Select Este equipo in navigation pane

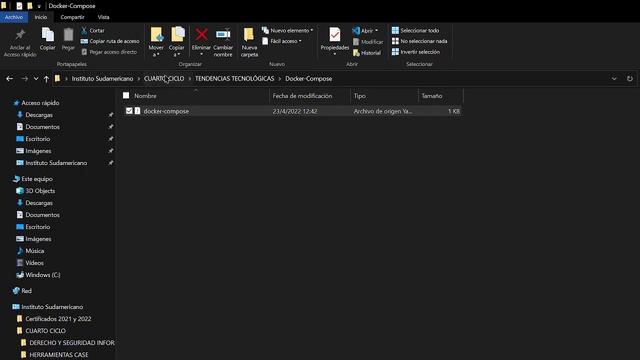37,179
